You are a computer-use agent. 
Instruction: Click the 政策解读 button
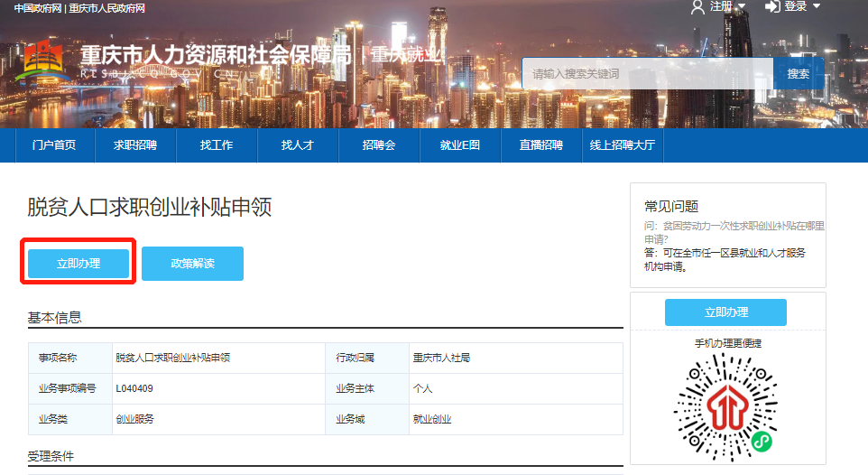click(x=192, y=264)
